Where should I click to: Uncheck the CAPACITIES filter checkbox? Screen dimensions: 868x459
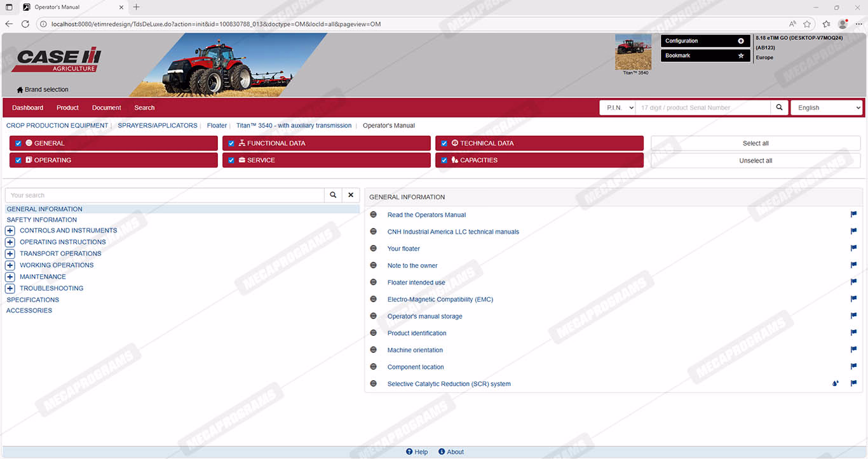pos(444,161)
